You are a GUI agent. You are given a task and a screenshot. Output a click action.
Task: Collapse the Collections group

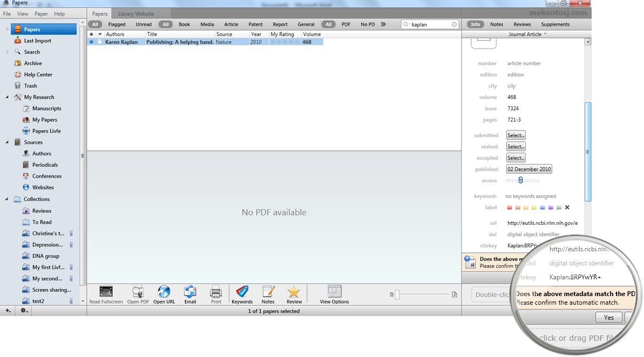pos(7,199)
